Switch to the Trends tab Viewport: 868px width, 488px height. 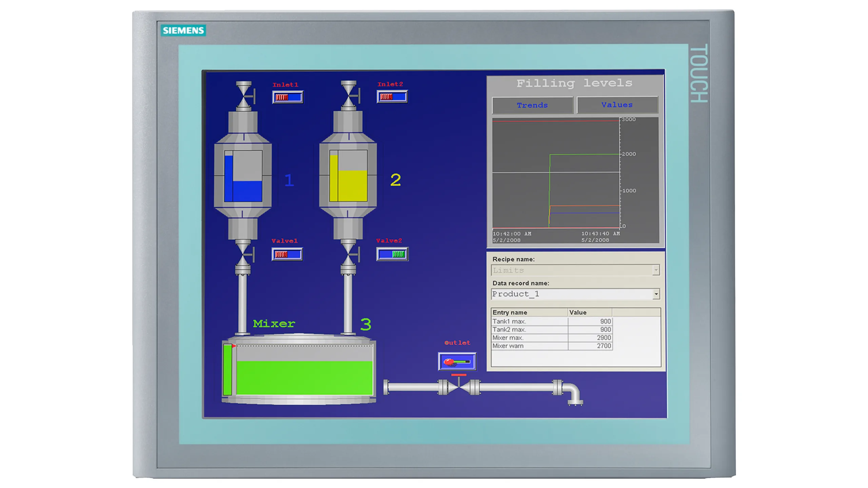click(x=532, y=105)
